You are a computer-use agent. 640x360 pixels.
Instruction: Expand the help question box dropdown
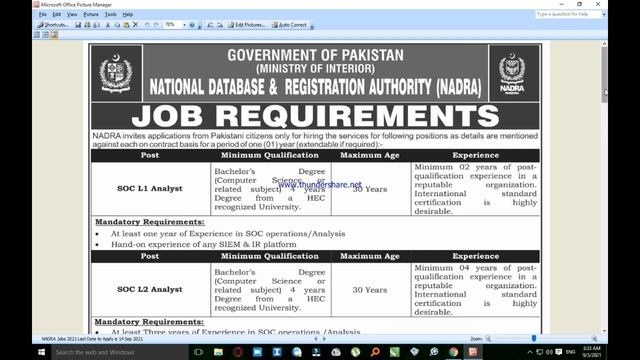[604, 14]
